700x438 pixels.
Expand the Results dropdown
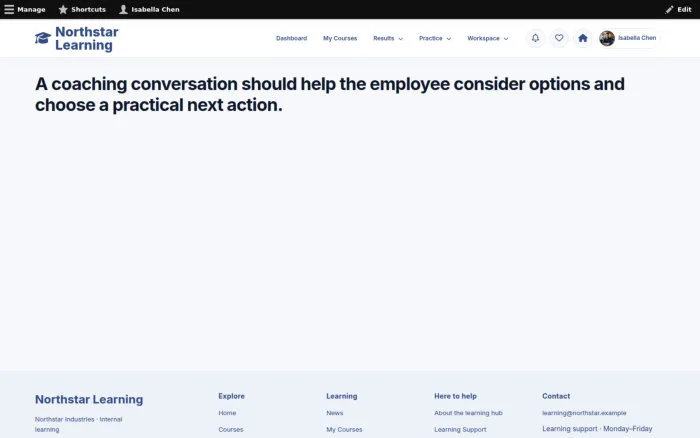pos(388,38)
